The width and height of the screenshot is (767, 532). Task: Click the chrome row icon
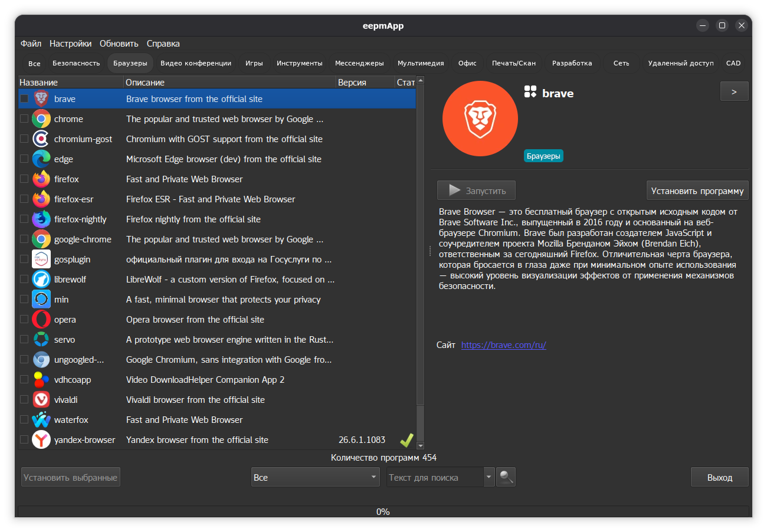pos(41,119)
